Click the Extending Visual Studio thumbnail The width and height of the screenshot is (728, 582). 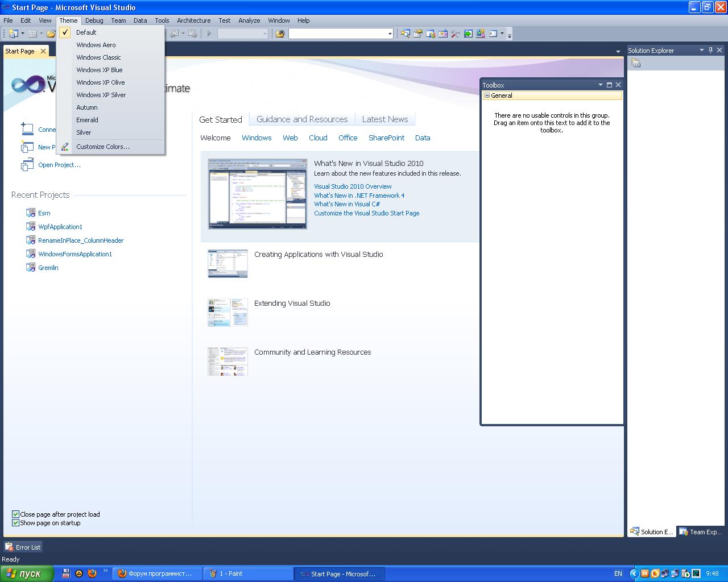coord(227,312)
